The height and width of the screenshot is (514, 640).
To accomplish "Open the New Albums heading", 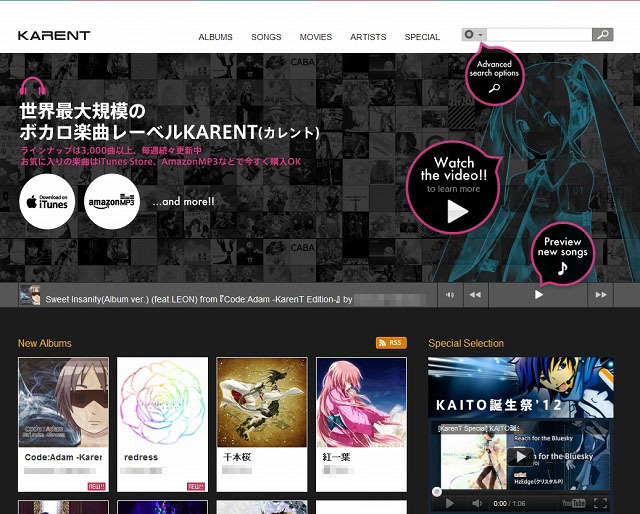I will coord(44,343).
